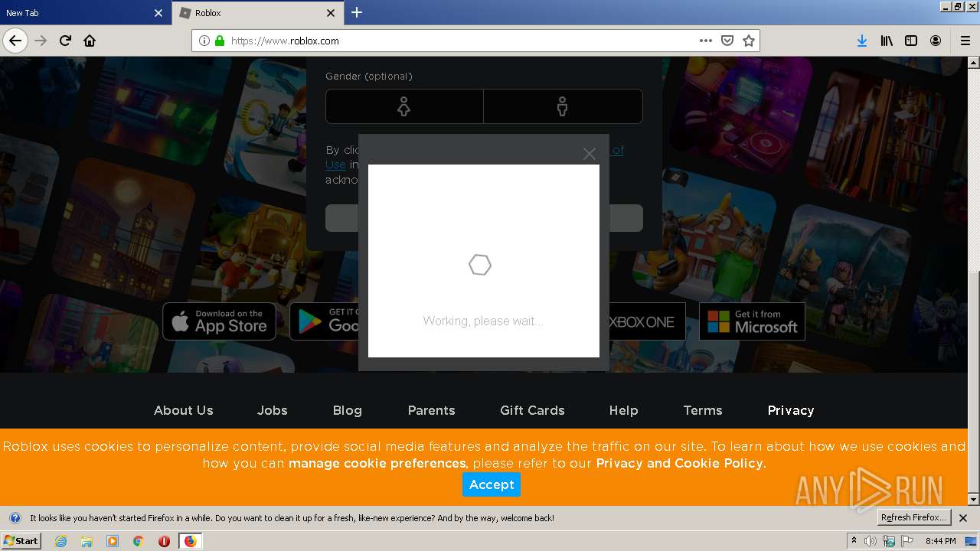Click the Firefox taskbar button
The width and height of the screenshot is (980, 551).
(190, 541)
